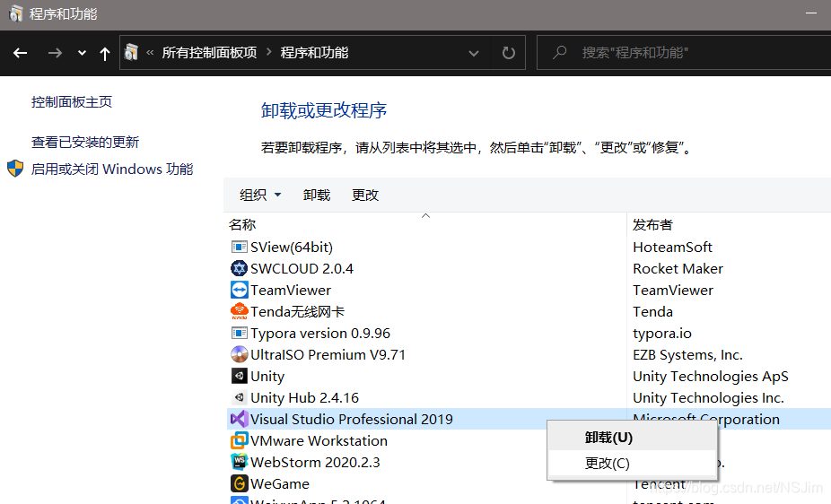
Task: Open 查看已安装的更新 link
Action: click(84, 142)
